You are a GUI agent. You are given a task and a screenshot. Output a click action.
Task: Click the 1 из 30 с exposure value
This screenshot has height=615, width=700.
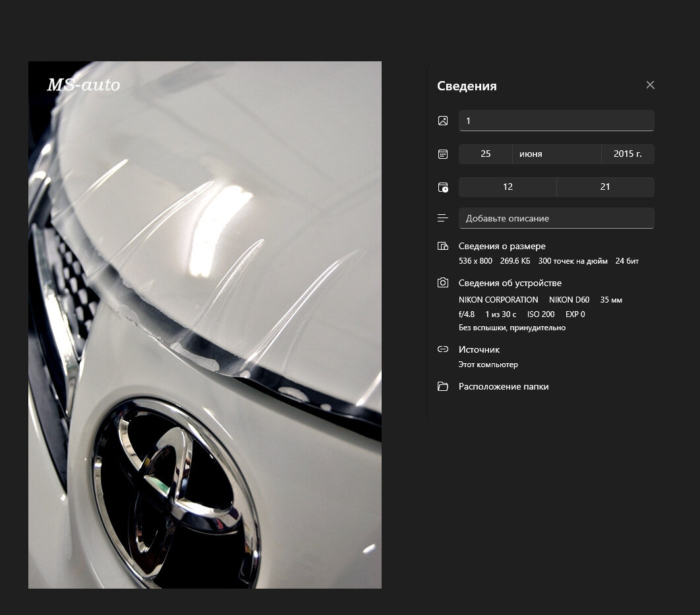coord(500,314)
